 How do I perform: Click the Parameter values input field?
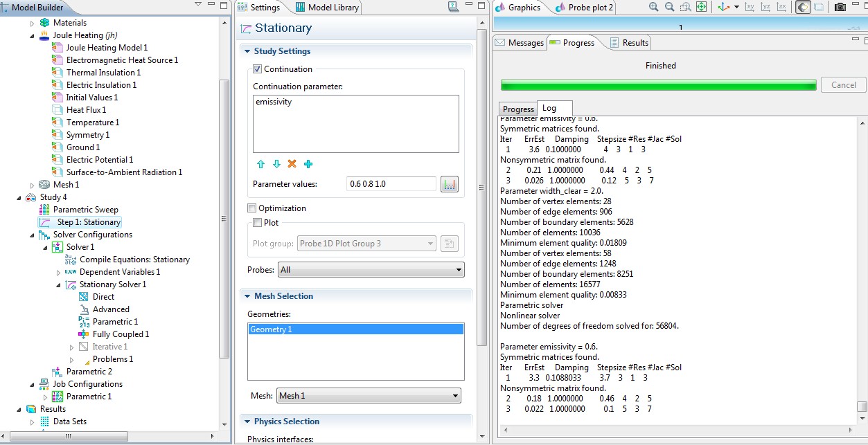391,184
